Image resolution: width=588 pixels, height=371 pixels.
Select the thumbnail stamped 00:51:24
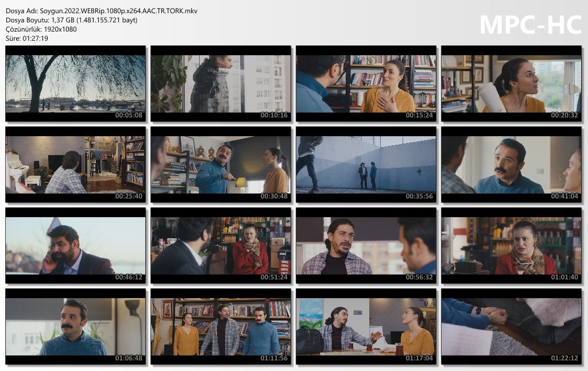point(221,245)
